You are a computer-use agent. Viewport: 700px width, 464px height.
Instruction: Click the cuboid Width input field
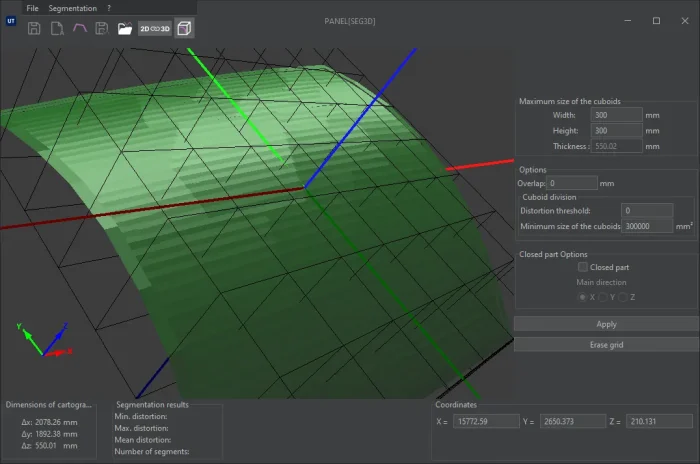(616, 115)
